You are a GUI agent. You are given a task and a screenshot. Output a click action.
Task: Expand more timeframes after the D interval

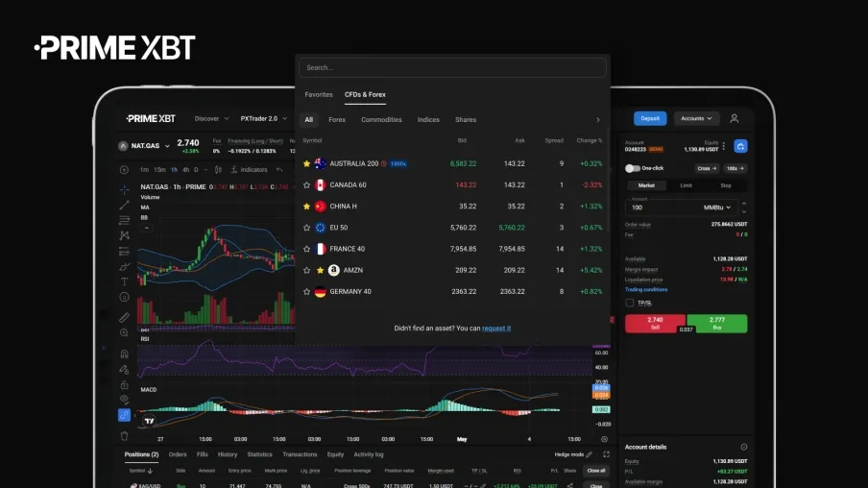click(205, 170)
